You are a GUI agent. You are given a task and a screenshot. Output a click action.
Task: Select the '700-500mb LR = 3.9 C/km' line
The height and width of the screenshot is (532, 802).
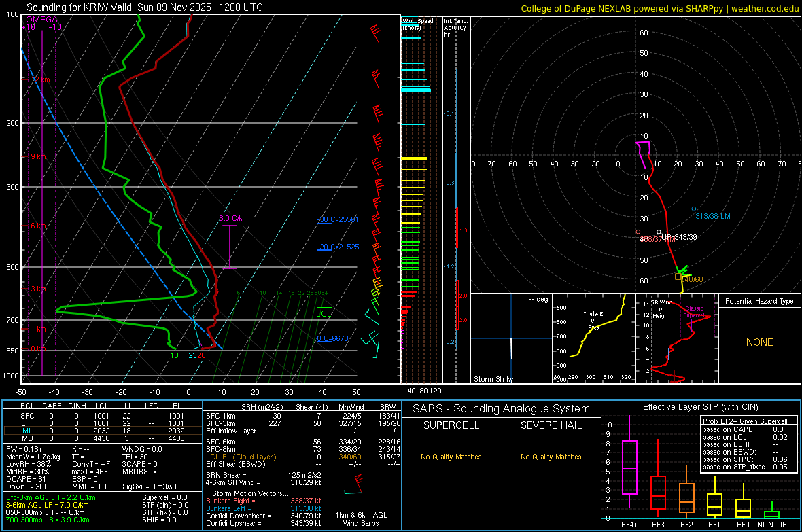pyautogui.click(x=48, y=520)
